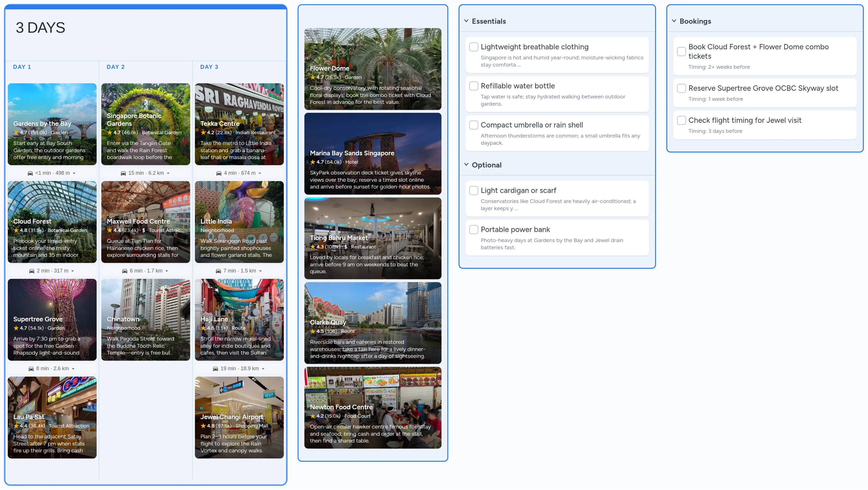Open the Chinatown neighborhood card
The height and width of the screenshot is (490, 868).
[x=146, y=320]
